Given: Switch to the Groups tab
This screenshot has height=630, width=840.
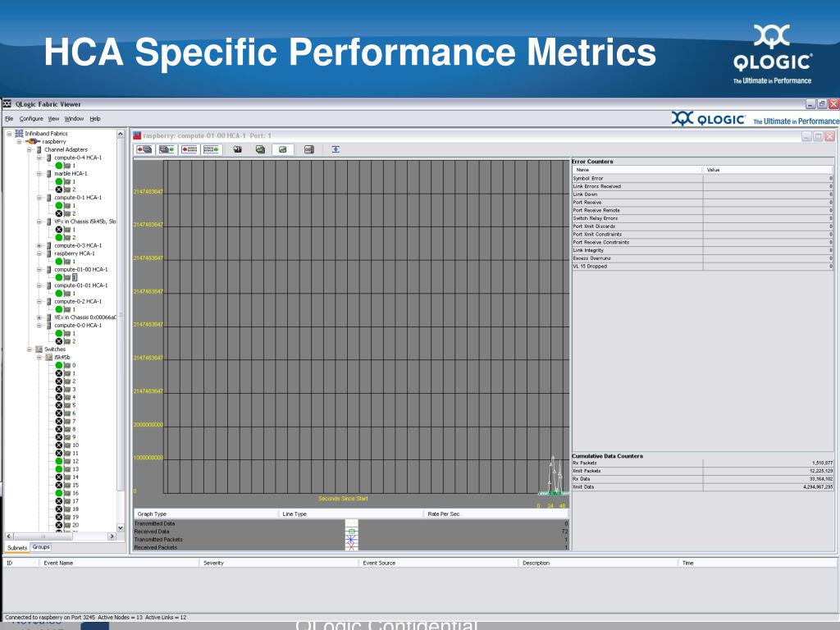Looking at the screenshot, I should [x=41, y=547].
